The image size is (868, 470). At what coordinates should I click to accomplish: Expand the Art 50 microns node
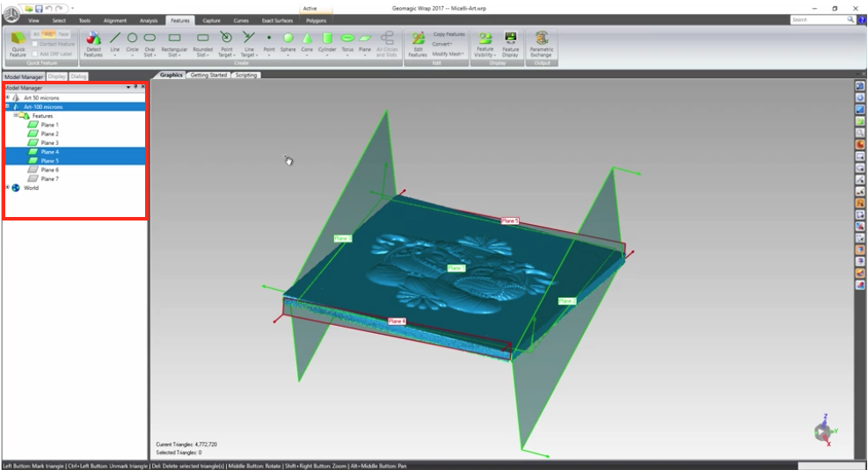(x=7, y=98)
